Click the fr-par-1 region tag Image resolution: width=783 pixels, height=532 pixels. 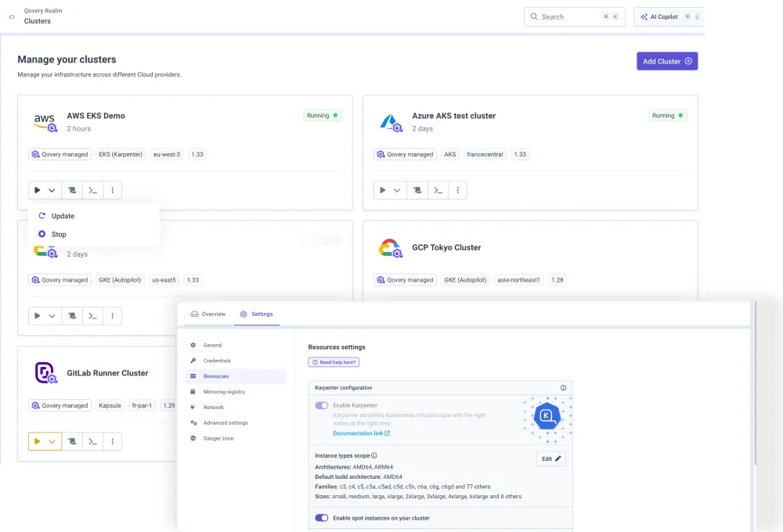(x=142, y=405)
